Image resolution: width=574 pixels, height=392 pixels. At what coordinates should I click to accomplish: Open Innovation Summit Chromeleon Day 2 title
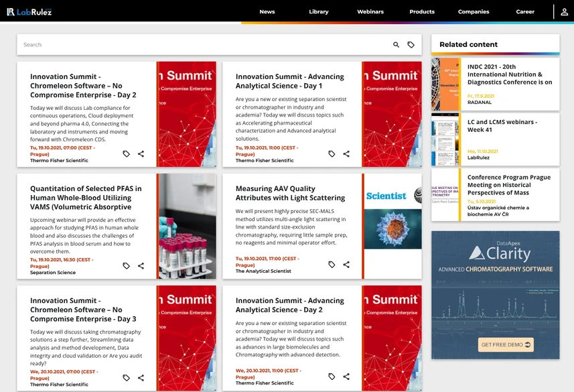coord(83,86)
